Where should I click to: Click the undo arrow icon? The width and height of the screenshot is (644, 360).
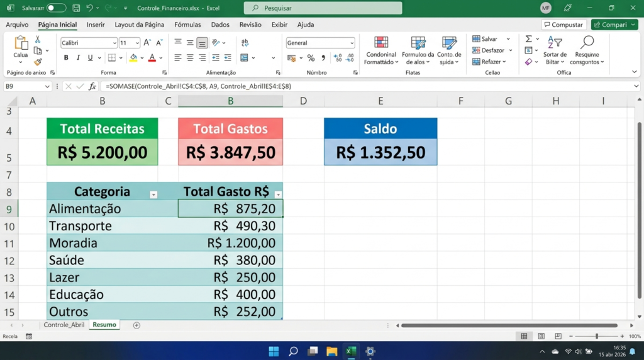(x=89, y=8)
